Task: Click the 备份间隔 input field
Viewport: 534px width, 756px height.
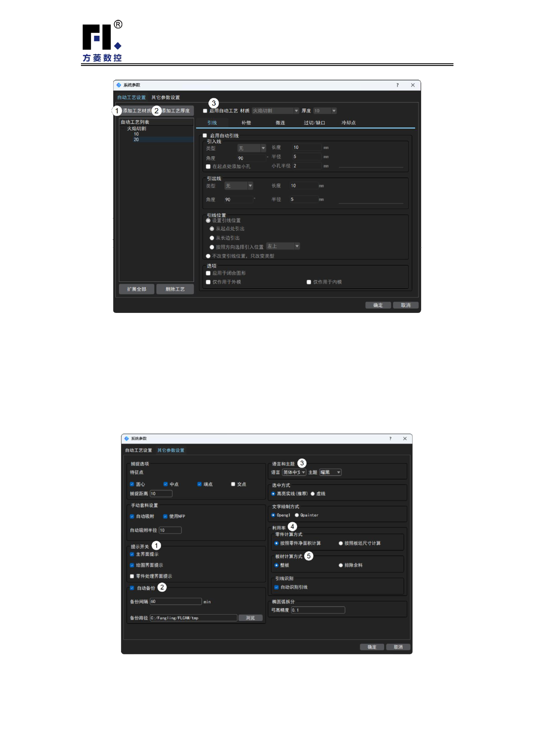Action: 176,602
